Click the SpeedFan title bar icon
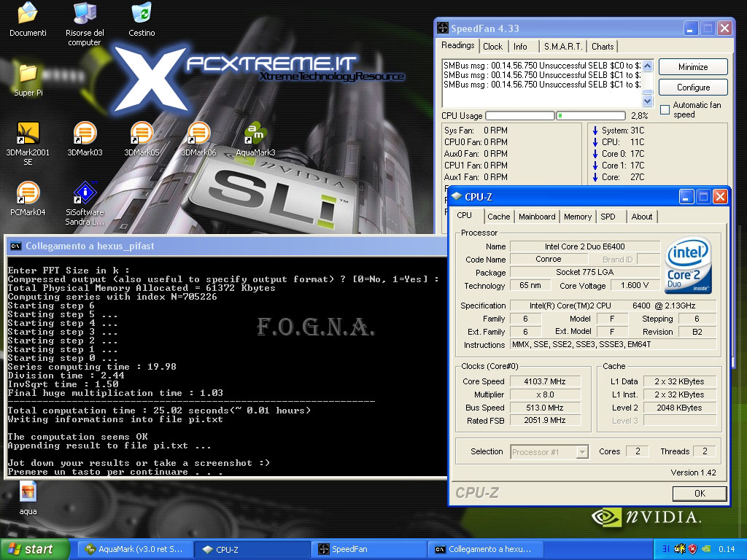The width and height of the screenshot is (747, 560). coord(443,28)
